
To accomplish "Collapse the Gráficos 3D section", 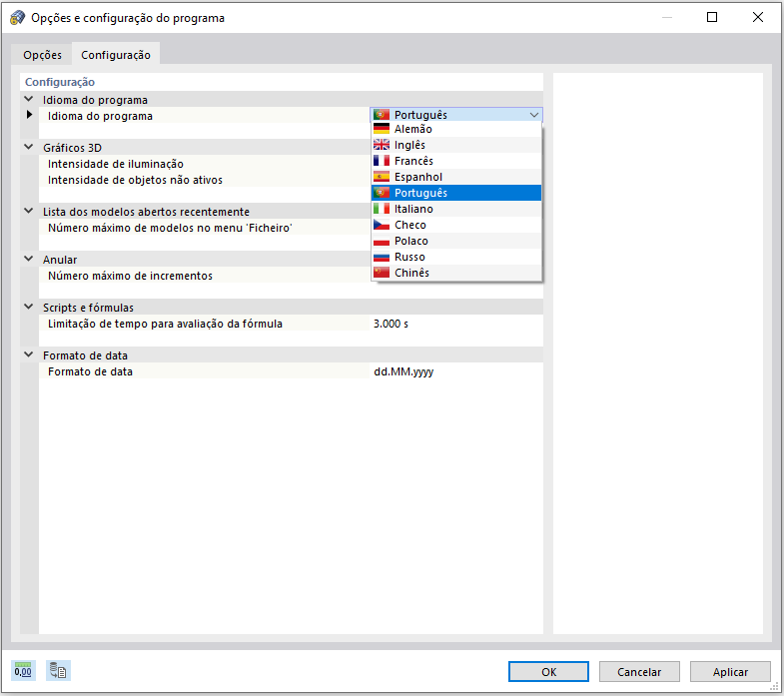I will click(29, 148).
